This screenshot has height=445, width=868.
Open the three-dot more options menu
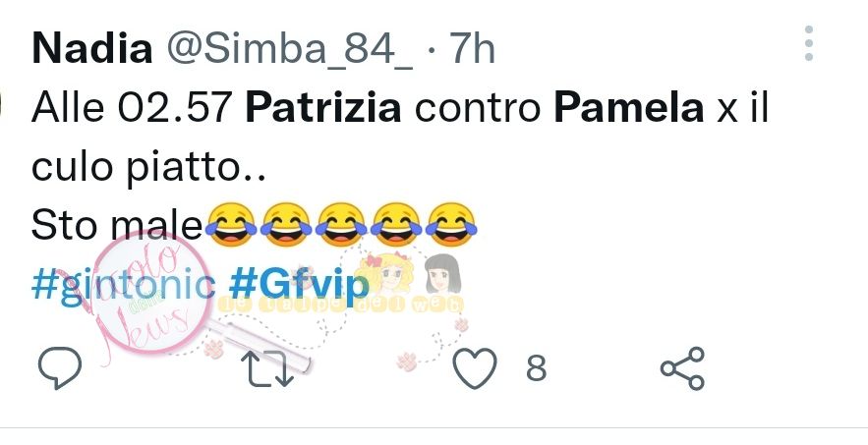pyautogui.click(x=809, y=43)
